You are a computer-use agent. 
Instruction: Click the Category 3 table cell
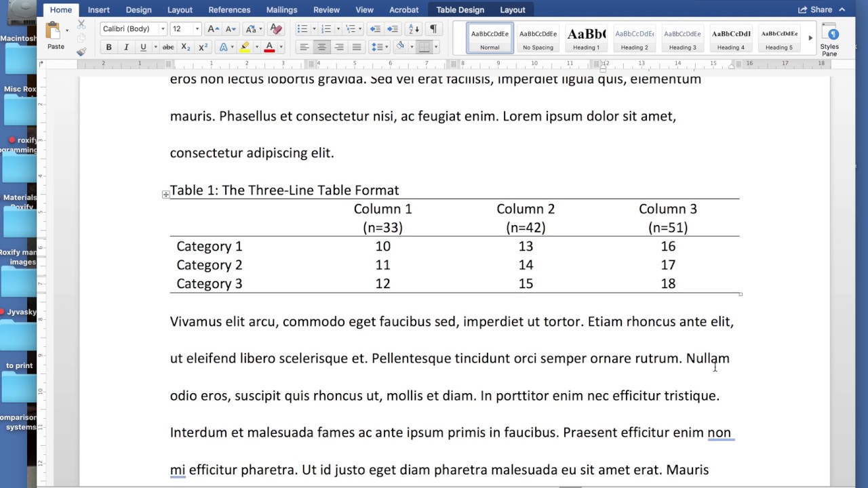pyautogui.click(x=210, y=283)
